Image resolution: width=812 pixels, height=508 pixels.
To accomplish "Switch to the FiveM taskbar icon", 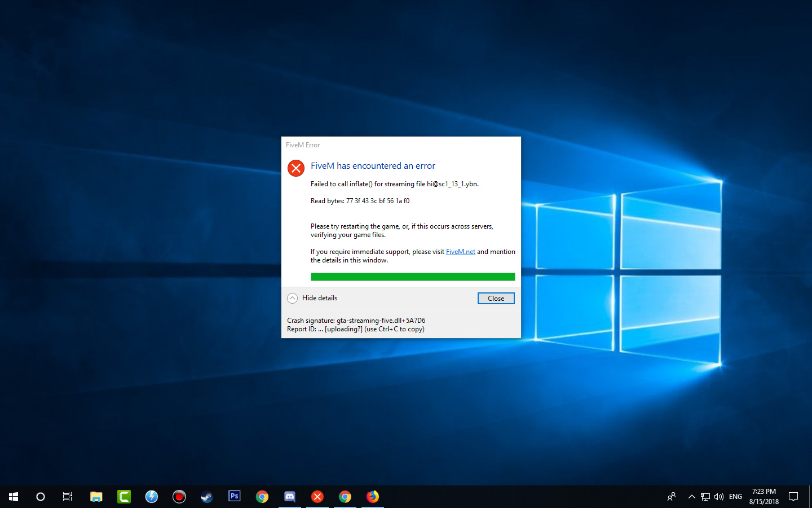I will coord(317,497).
